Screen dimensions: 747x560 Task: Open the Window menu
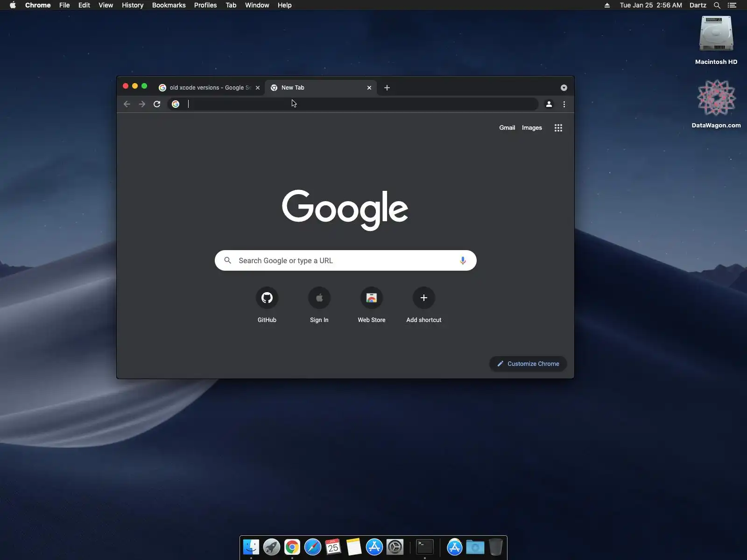point(257,5)
